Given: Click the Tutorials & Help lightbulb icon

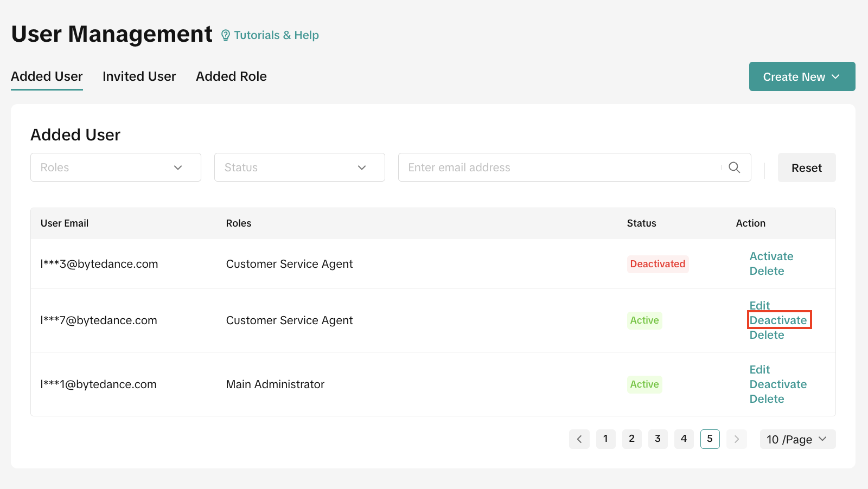Looking at the screenshot, I should 226,36.
